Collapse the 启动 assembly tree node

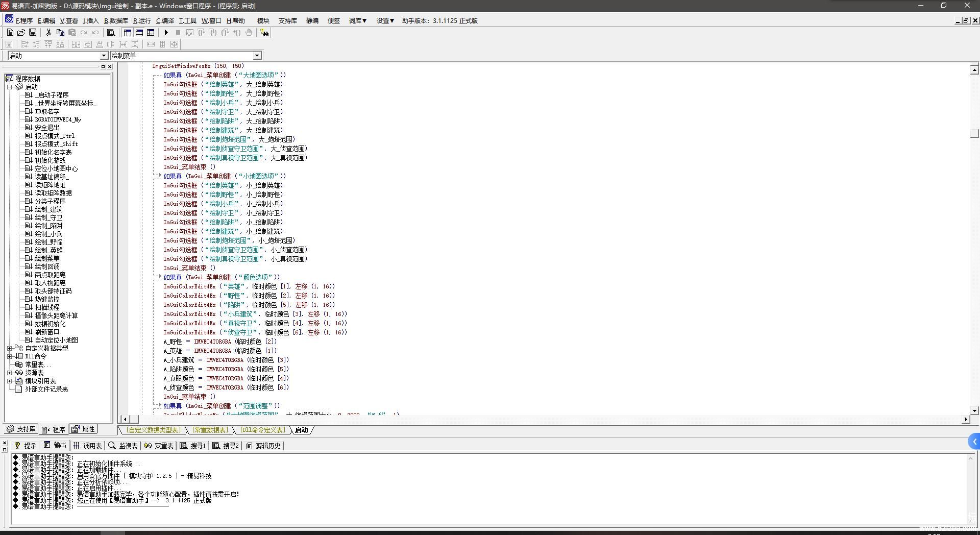click(x=9, y=87)
